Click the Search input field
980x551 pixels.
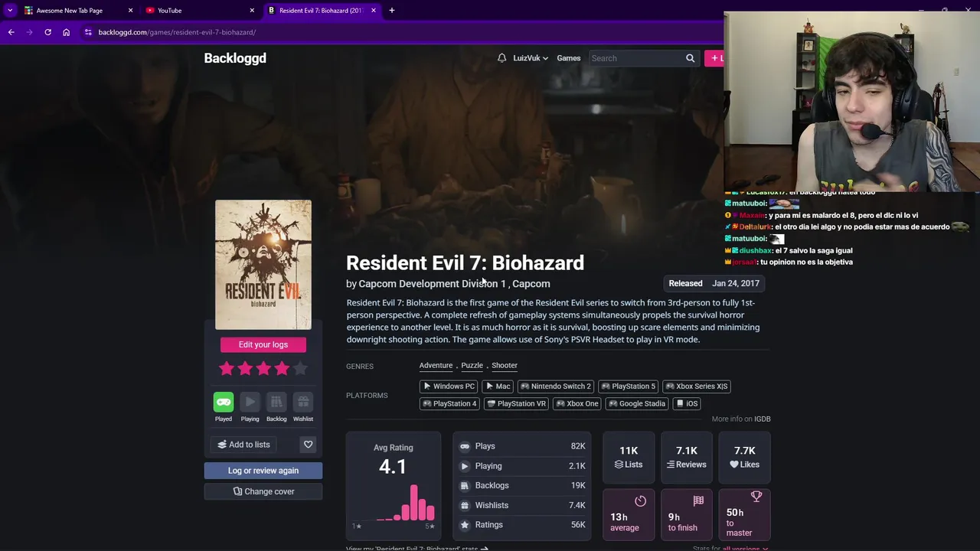[x=635, y=58]
